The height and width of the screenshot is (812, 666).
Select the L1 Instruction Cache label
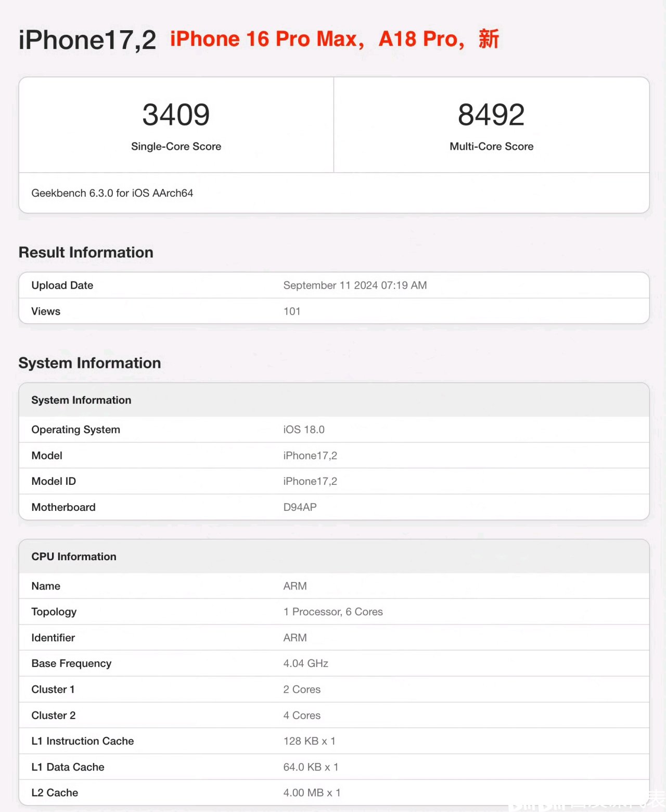pyautogui.click(x=83, y=741)
